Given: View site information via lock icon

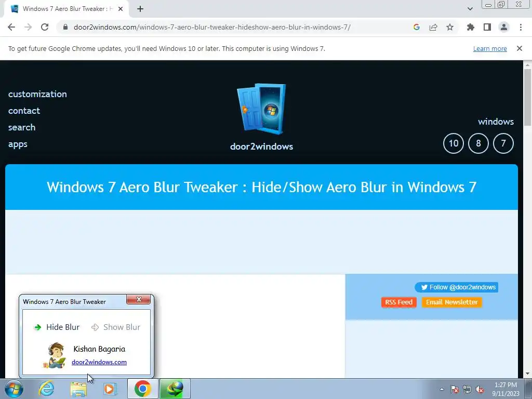Looking at the screenshot, I should [65, 27].
